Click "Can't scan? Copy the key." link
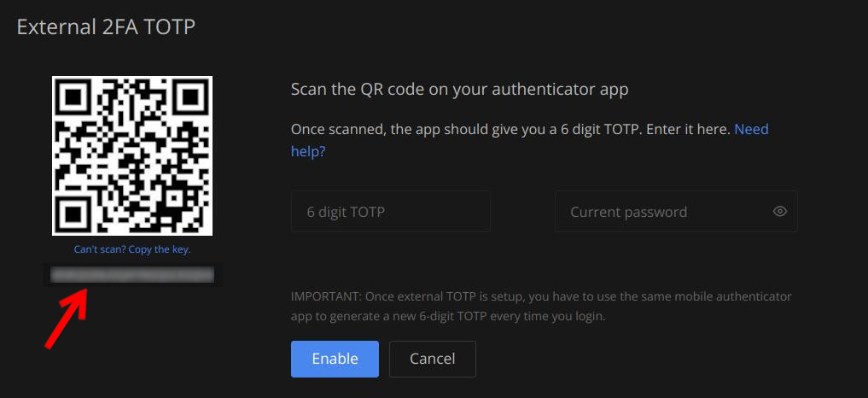The height and width of the screenshot is (398, 868). click(x=132, y=249)
